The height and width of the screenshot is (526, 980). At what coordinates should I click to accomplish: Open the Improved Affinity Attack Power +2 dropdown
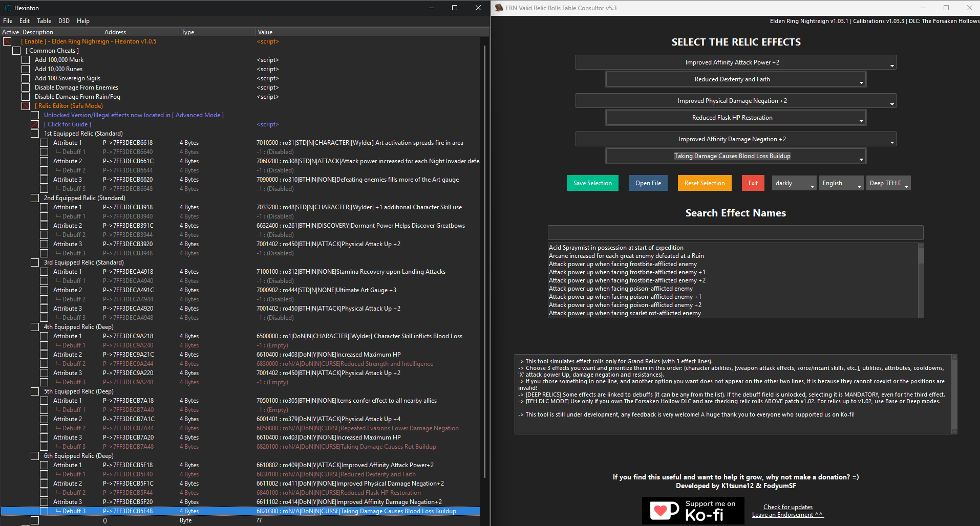click(735, 62)
